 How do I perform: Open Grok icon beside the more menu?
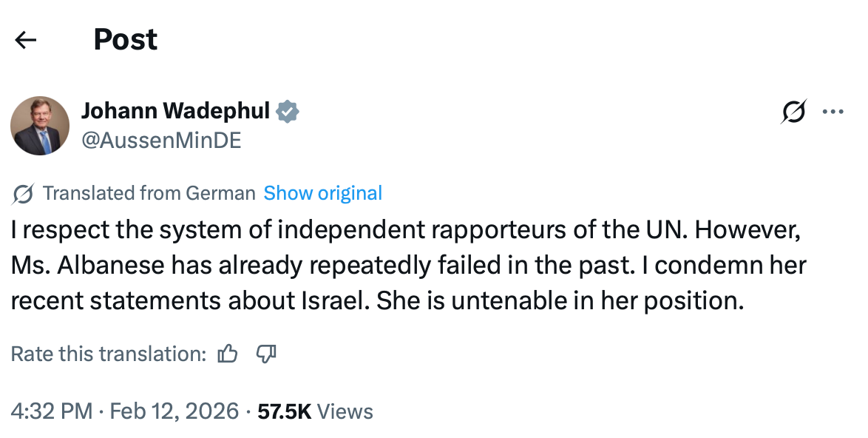794,112
